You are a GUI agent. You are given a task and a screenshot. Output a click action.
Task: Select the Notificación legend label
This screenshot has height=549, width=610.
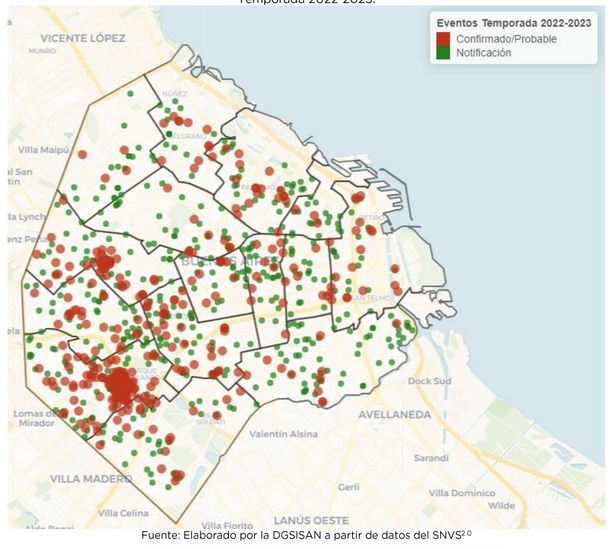point(484,53)
